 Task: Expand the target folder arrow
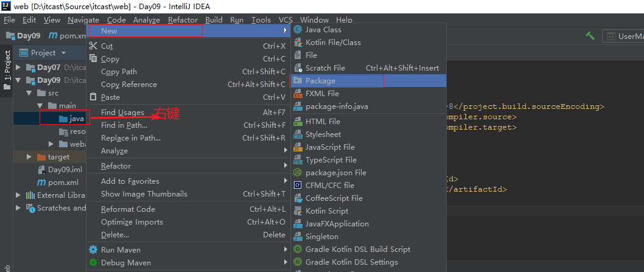pos(29,157)
